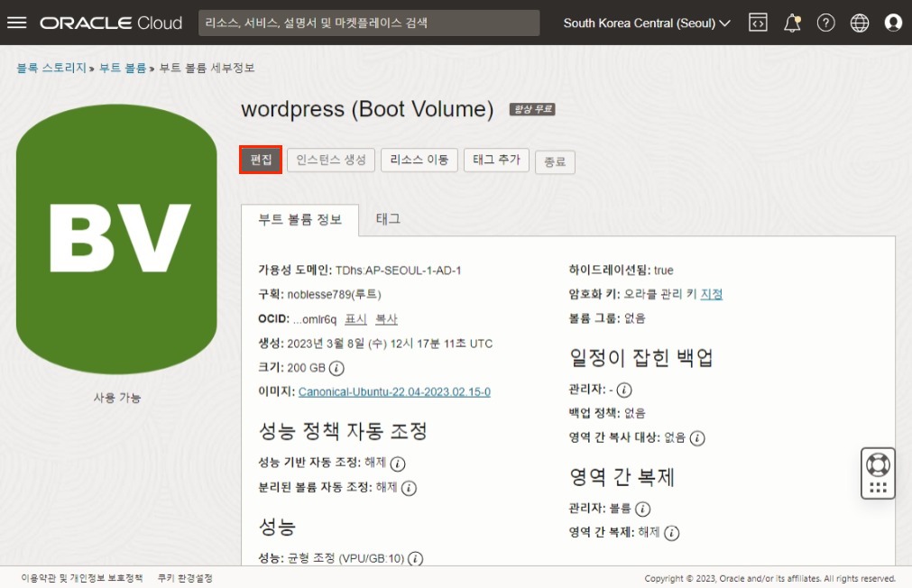Open the help question mark menu
Screen dimensions: 912x588
coord(826,23)
